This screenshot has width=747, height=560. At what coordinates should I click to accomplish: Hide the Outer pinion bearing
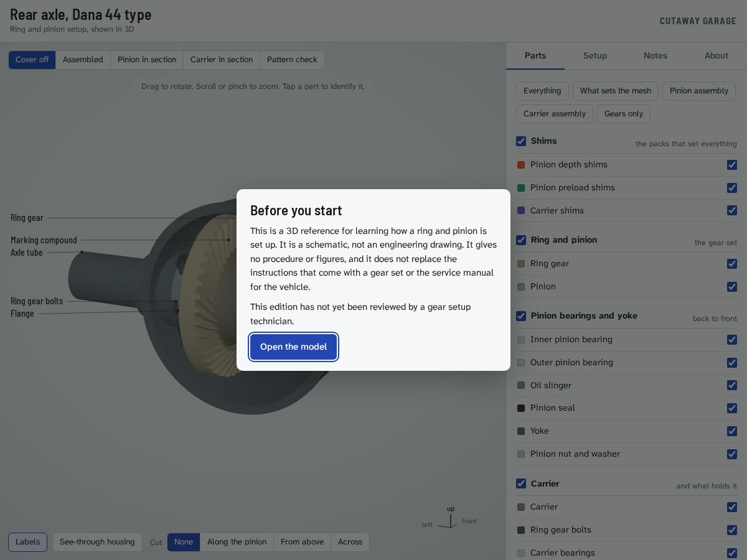[732, 363]
